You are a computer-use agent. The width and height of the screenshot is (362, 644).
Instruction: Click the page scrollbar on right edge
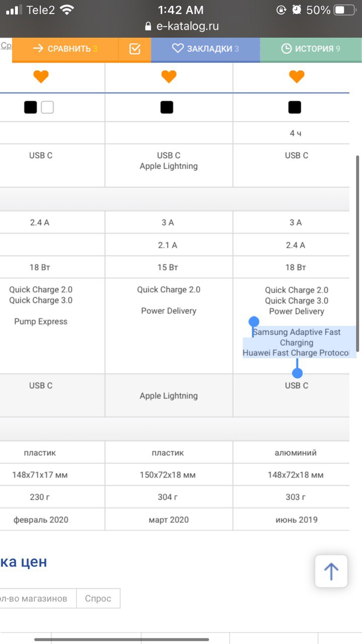tap(357, 253)
